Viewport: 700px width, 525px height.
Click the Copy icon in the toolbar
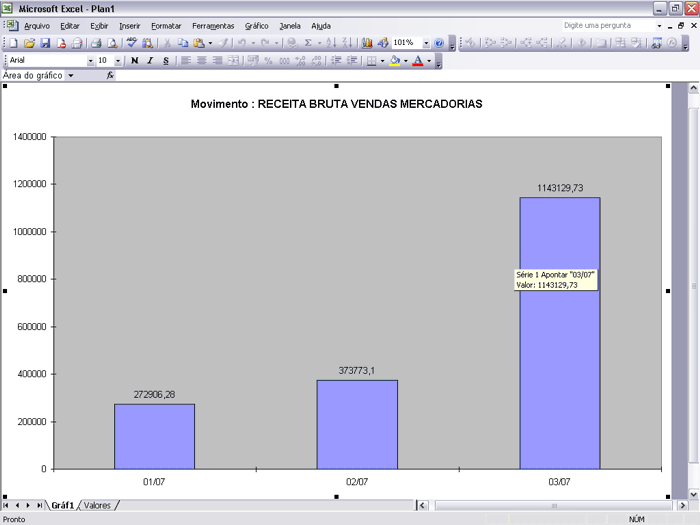click(x=183, y=43)
